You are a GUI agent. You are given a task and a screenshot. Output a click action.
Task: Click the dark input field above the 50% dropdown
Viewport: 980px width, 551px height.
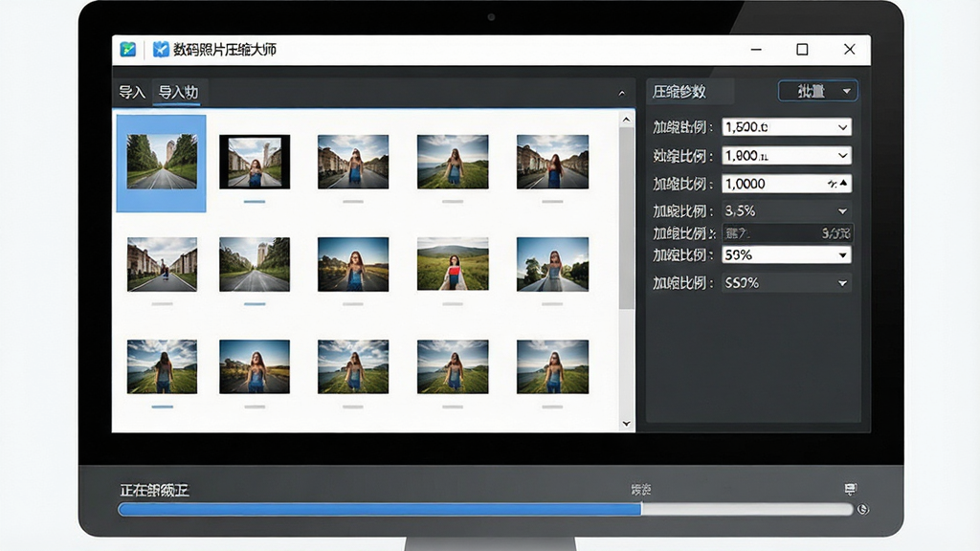click(788, 233)
